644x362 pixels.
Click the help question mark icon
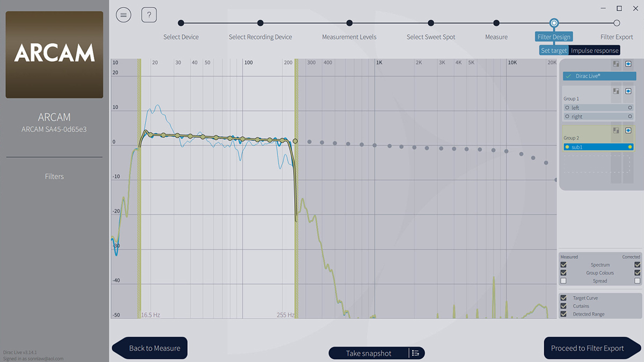tap(149, 15)
